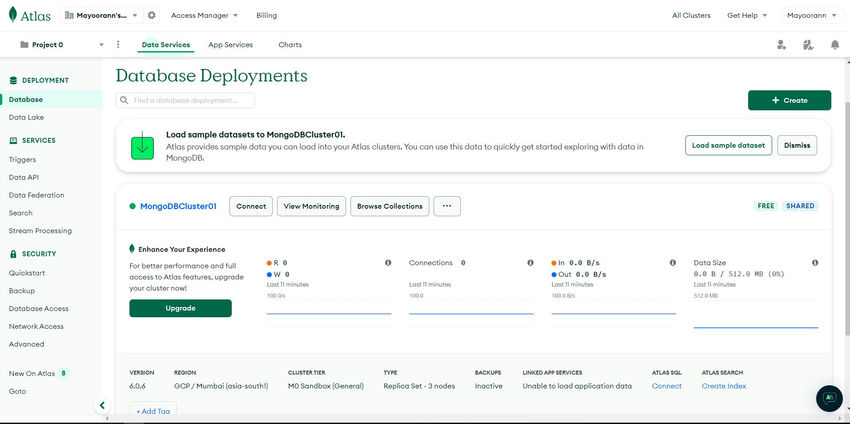Click the 'Replica Set - 3 nodes' text
Screen dimensions: 850x424
tap(419, 386)
